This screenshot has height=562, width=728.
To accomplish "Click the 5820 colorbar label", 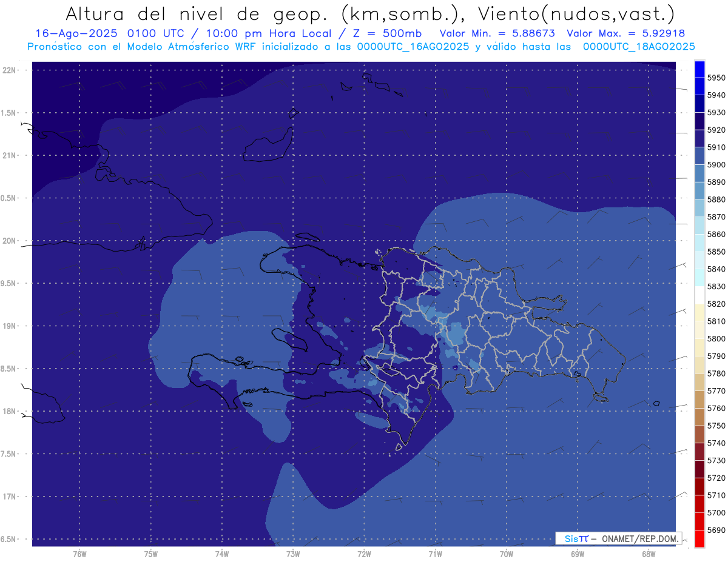I will [x=716, y=304].
